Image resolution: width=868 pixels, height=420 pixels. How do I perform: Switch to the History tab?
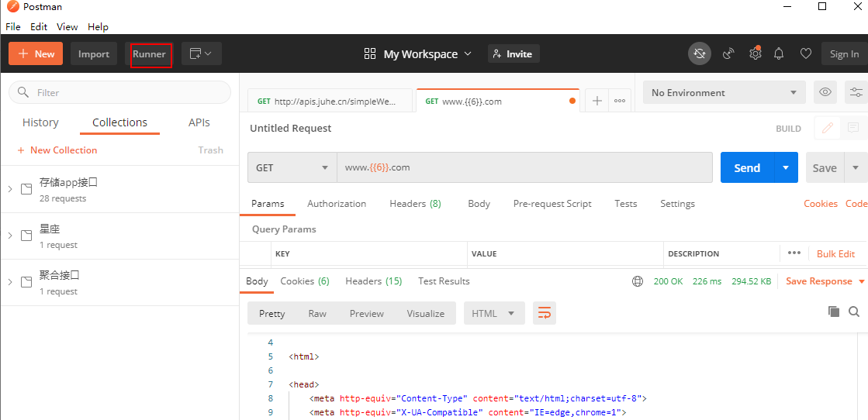[x=40, y=122]
